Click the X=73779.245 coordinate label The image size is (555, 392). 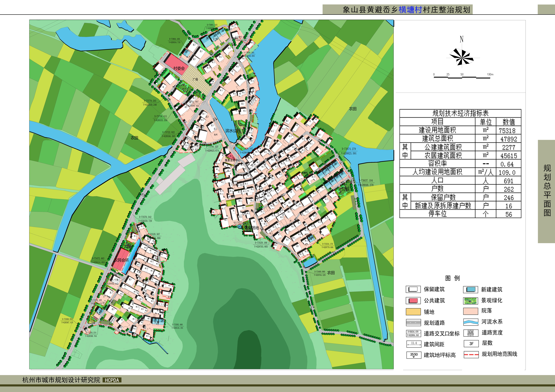click(x=150, y=101)
